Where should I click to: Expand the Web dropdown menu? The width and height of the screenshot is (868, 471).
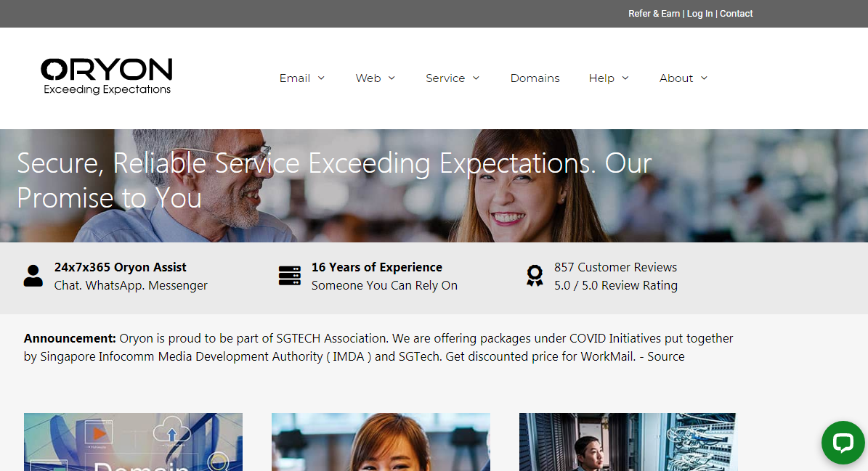tap(375, 78)
